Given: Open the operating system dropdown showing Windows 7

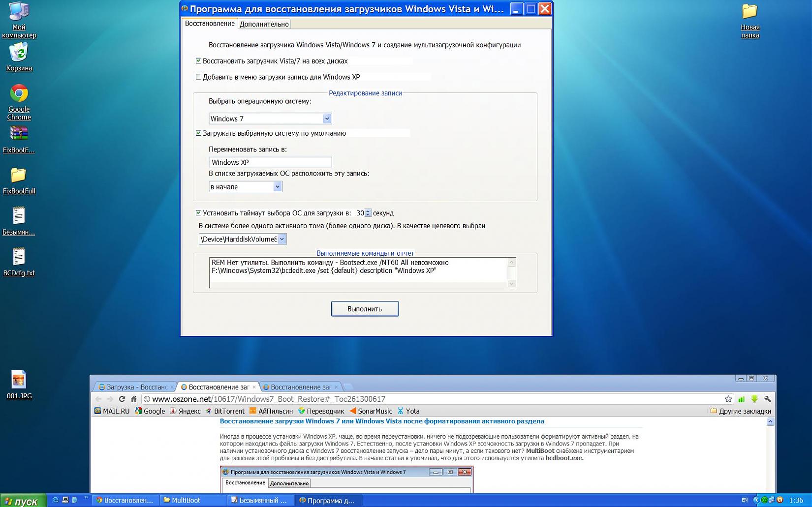Looking at the screenshot, I should [x=270, y=119].
